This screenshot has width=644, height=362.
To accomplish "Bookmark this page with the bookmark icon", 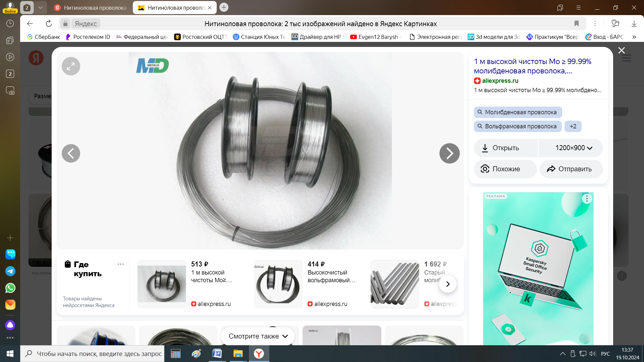I will tap(577, 23).
